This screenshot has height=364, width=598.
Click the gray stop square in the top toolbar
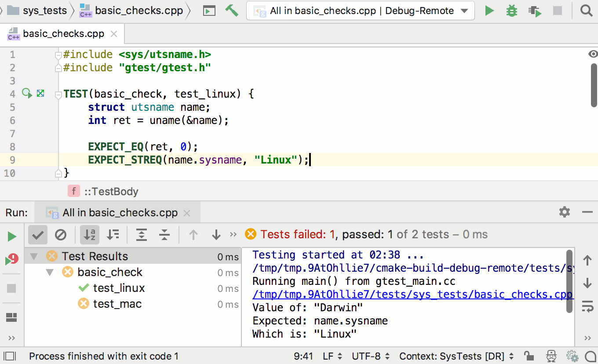click(558, 11)
